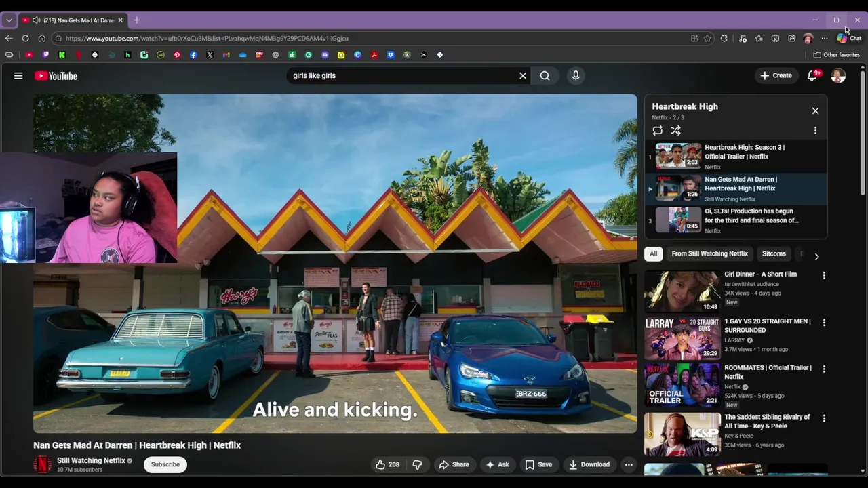Open Girl Dinner - A Short Film thumbnail

682,291
